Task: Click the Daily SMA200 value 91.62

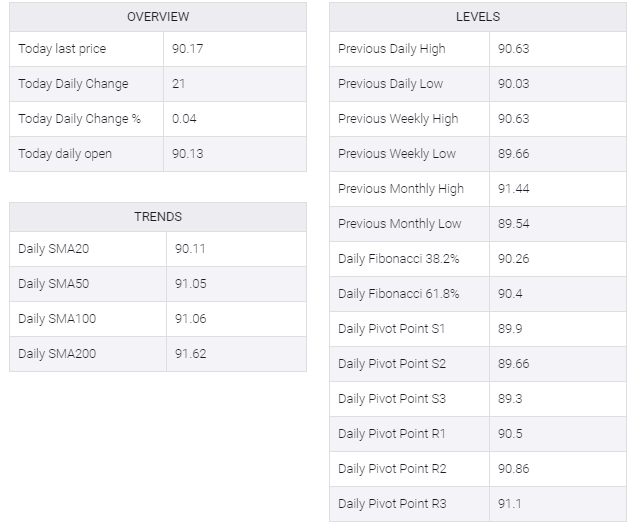Action: 190,354
